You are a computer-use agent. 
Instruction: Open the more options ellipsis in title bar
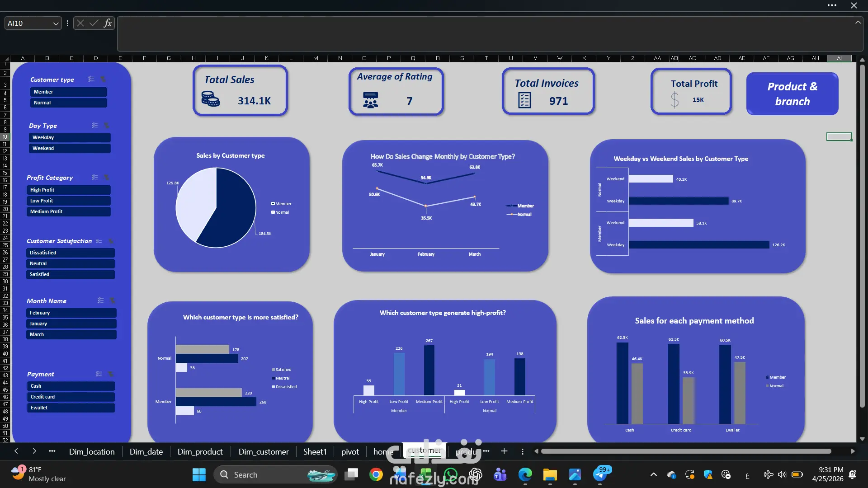pos(832,5)
